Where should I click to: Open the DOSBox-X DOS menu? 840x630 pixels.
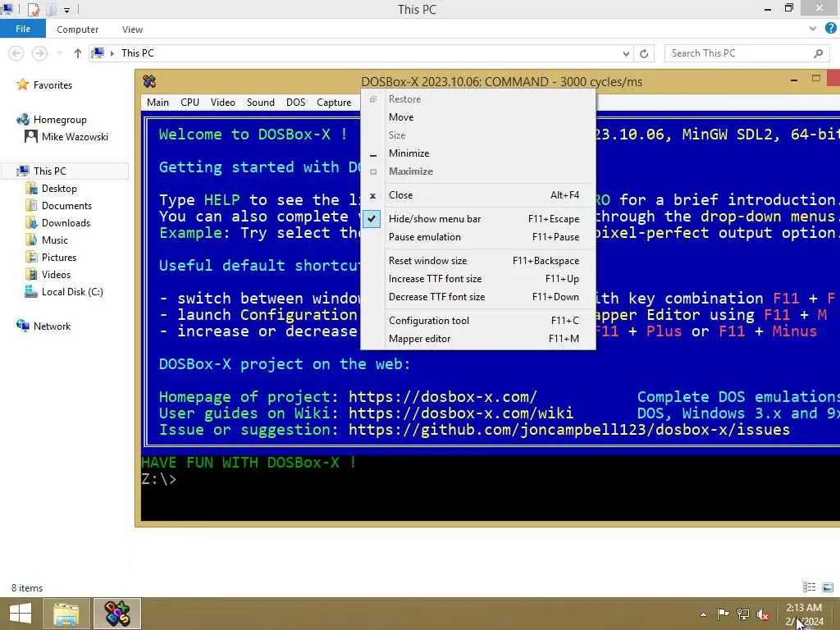295,103
